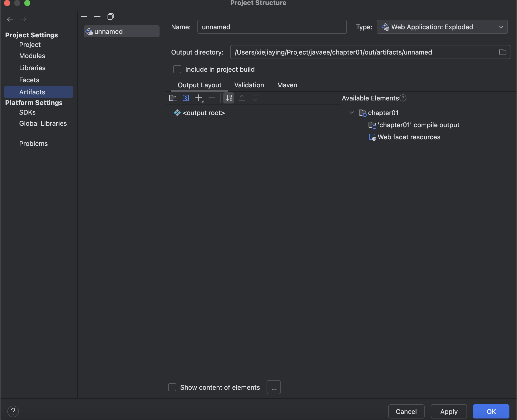Open the artifact Type dropdown
This screenshot has height=420, width=517.
tap(442, 27)
